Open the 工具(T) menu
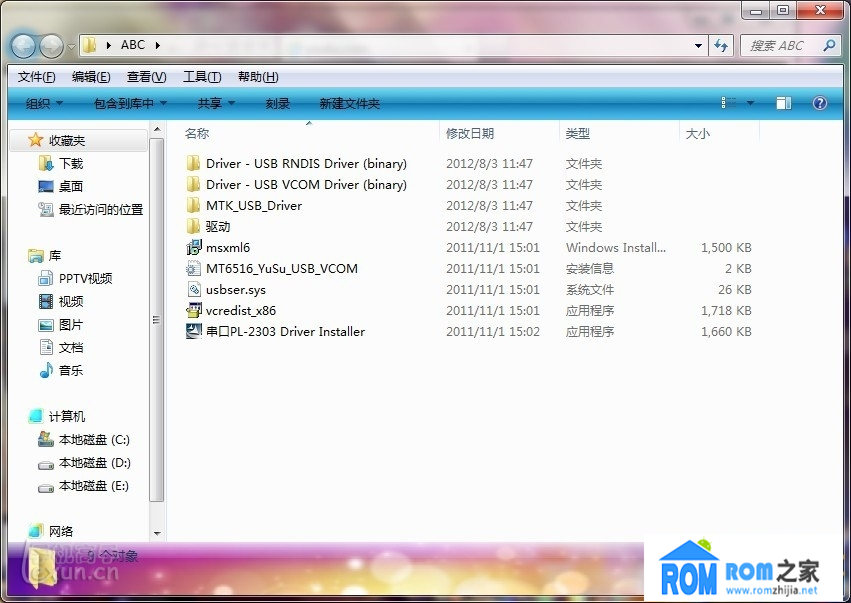The image size is (851, 603). coord(202,77)
